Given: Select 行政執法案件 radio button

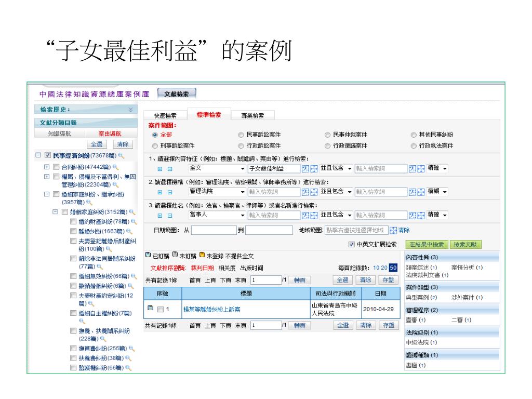Looking at the screenshot, I should (414, 146).
